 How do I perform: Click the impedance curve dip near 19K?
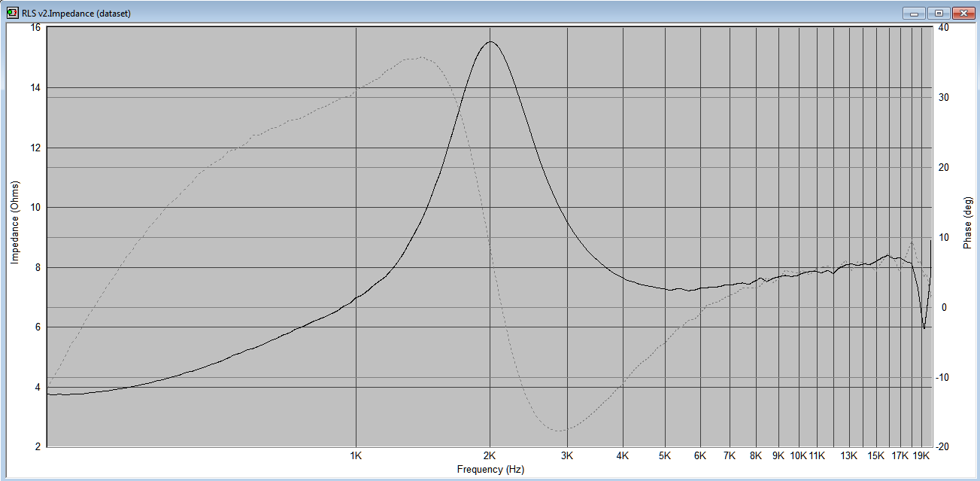[x=924, y=327]
